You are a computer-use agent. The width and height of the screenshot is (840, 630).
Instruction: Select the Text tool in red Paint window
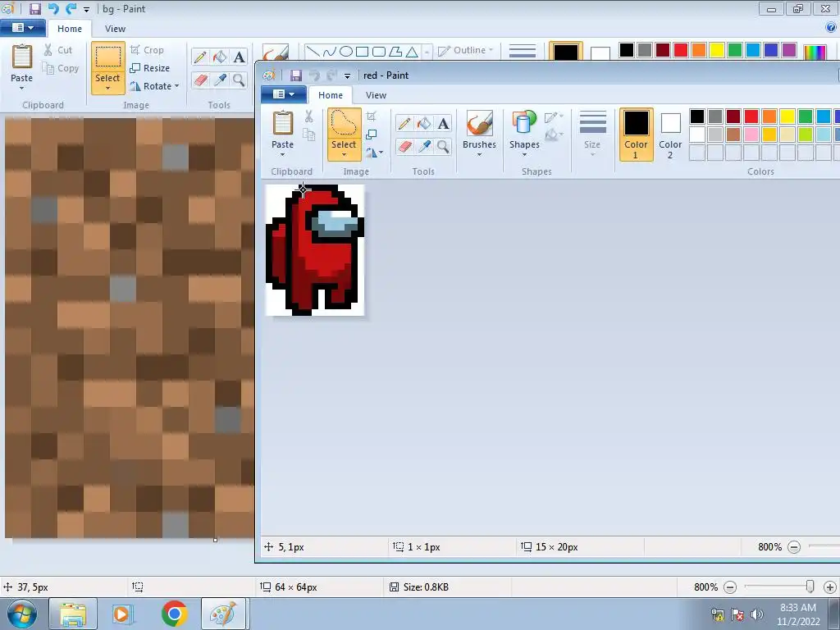(443, 124)
